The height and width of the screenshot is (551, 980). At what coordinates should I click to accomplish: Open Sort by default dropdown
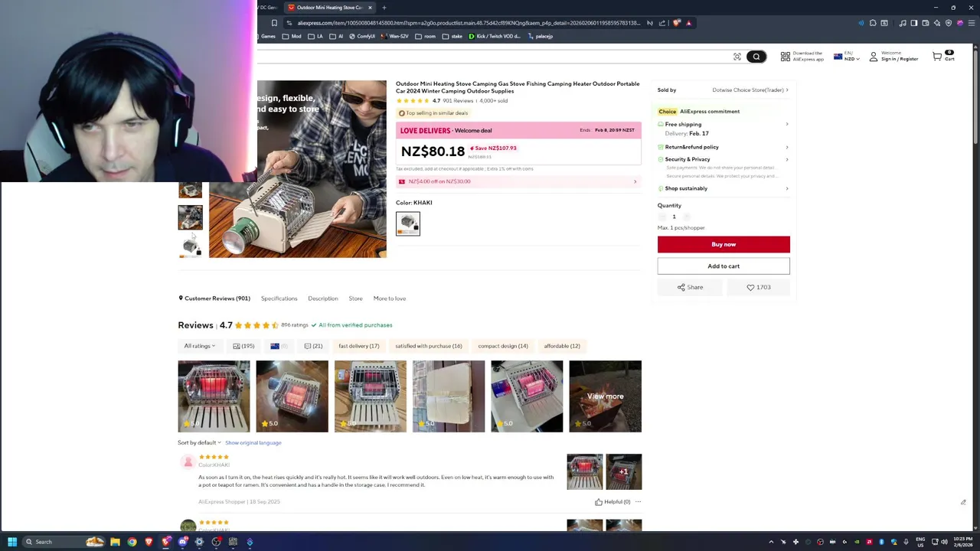point(199,442)
